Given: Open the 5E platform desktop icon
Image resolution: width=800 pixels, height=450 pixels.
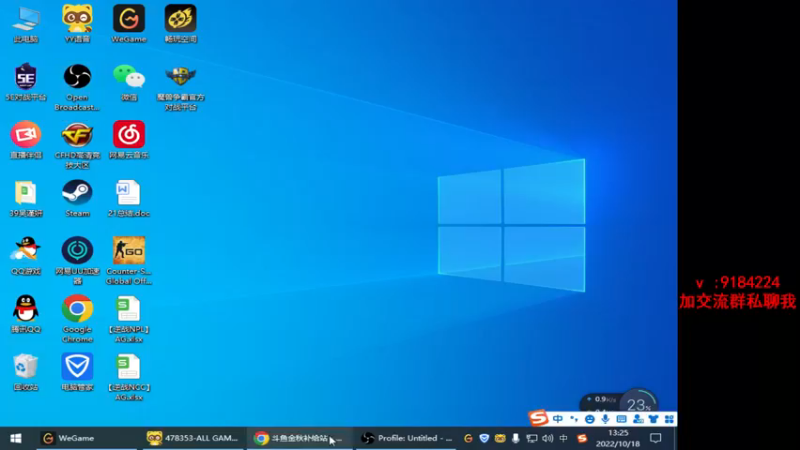Looking at the screenshot, I should tap(26, 82).
